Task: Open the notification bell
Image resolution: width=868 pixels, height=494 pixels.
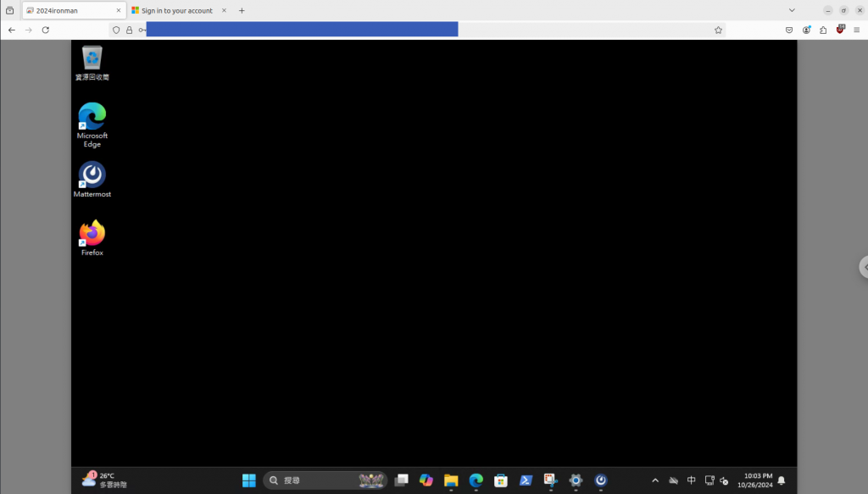Action: (x=782, y=480)
